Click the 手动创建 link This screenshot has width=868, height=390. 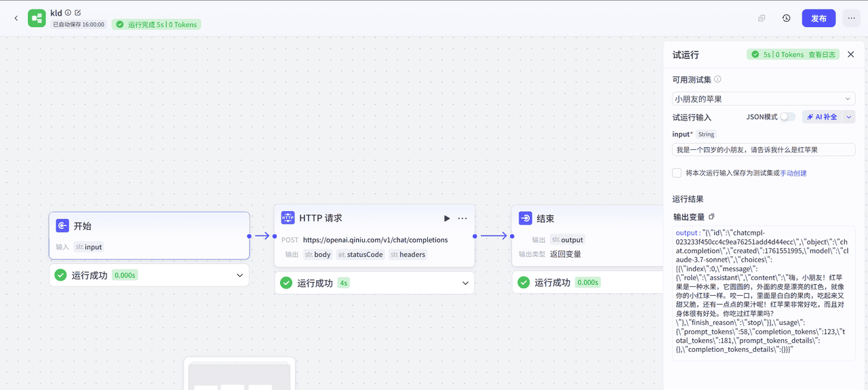[793, 173]
